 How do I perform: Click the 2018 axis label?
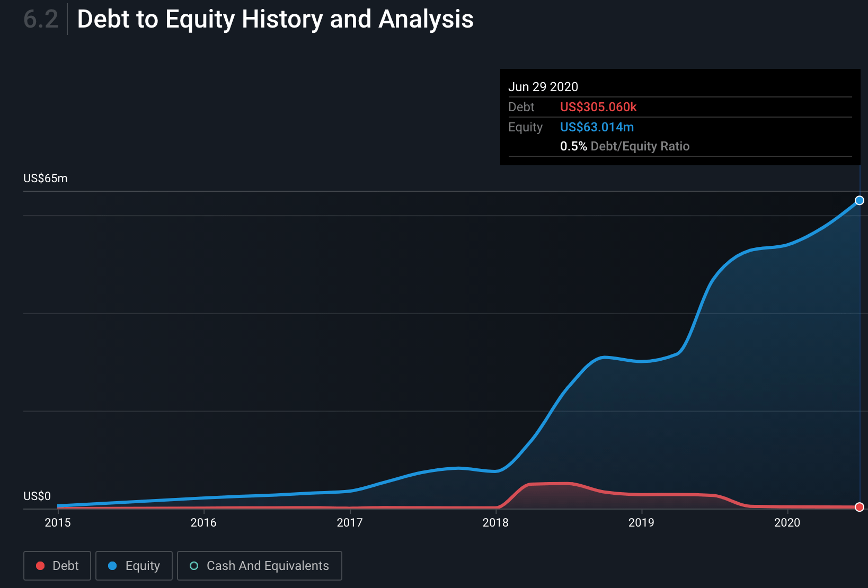click(496, 522)
